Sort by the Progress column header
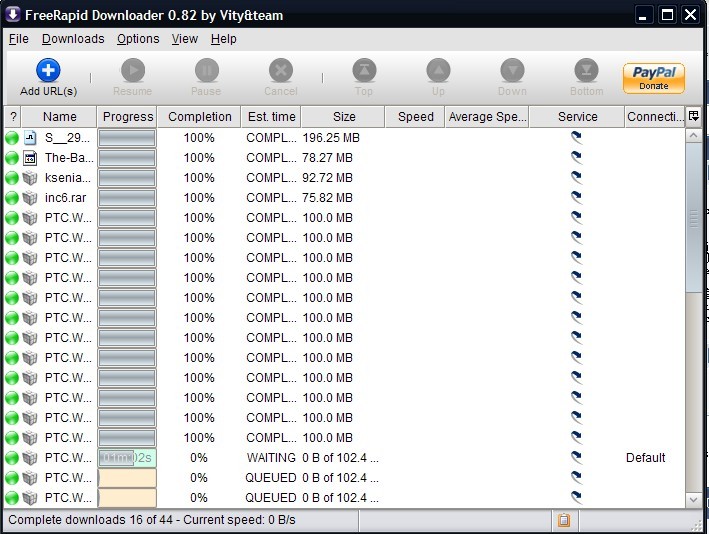The height and width of the screenshot is (534, 709). point(127,117)
